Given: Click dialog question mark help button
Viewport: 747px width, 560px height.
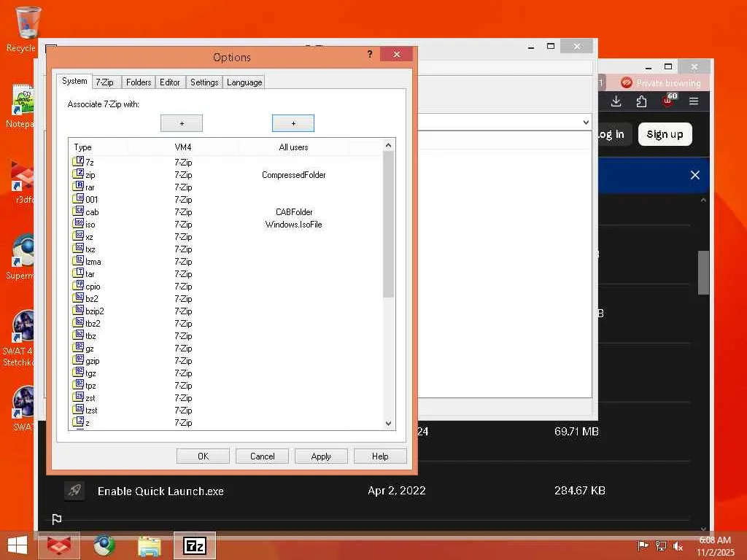Looking at the screenshot, I should pyautogui.click(x=370, y=54).
